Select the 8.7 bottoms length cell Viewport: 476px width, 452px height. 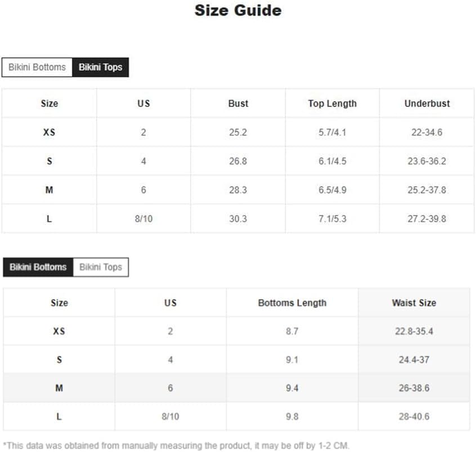click(x=292, y=332)
